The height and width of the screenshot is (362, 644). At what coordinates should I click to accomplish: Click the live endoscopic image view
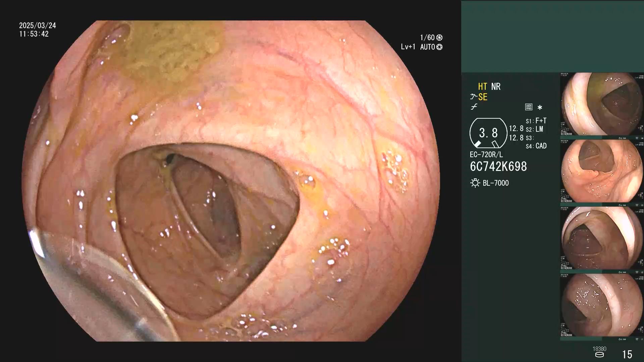coord(231,181)
